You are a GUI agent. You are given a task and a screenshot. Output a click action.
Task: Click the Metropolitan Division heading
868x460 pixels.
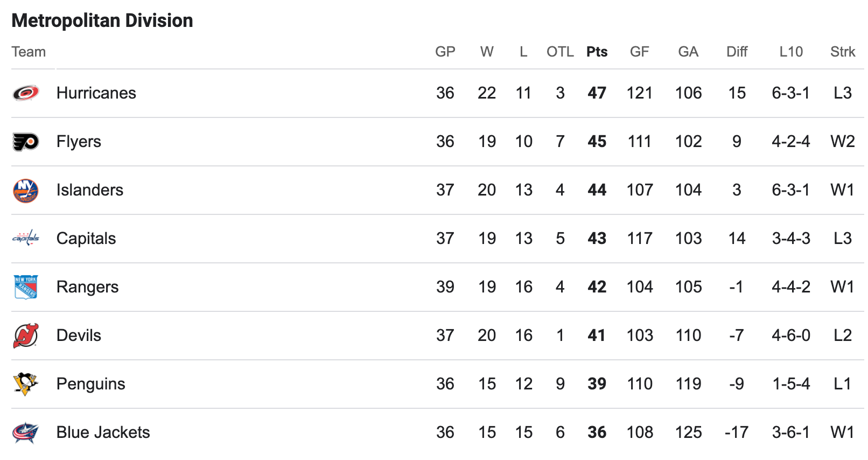tap(102, 20)
